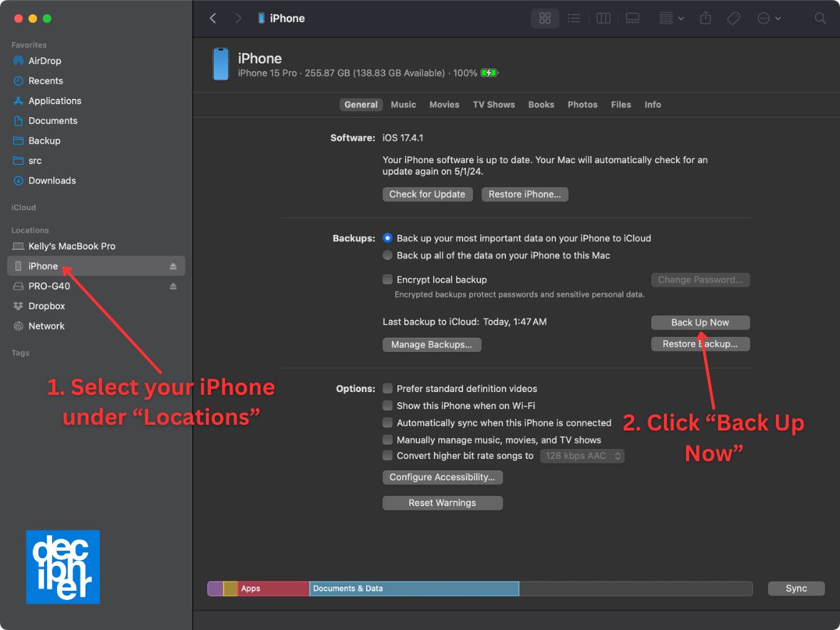Open the group-by dropdown in toolbar
The width and height of the screenshot is (840, 630).
pos(670,19)
